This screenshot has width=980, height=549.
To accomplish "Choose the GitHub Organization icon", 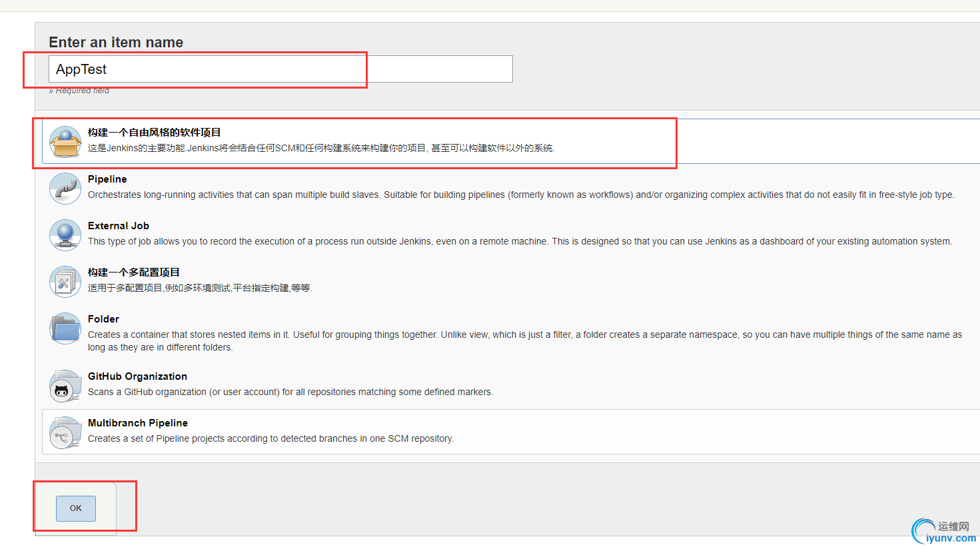I will pos(65,386).
